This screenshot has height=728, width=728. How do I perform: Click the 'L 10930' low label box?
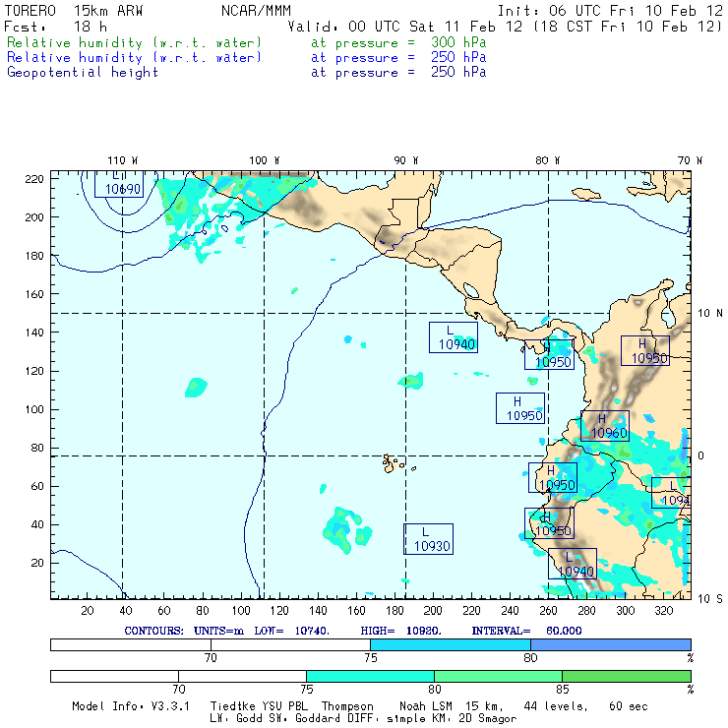[428, 539]
